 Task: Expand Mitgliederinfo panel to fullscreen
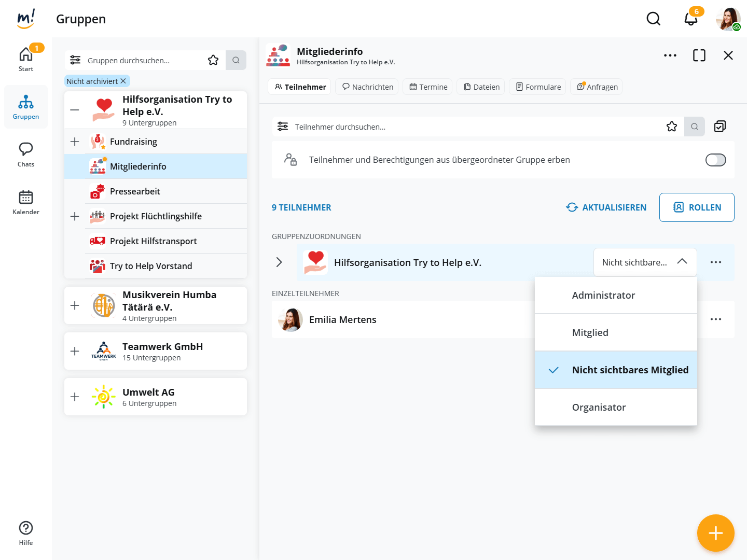coord(699,55)
